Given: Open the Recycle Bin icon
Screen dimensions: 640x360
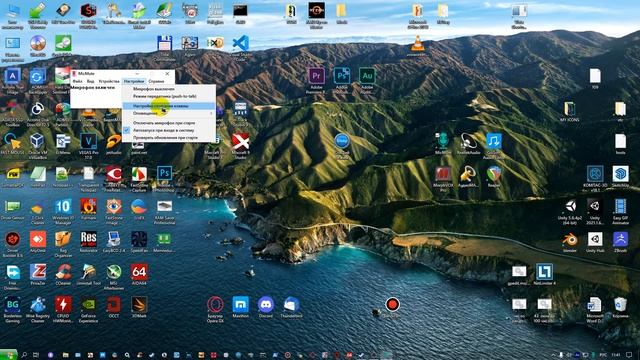Looking at the screenshot, I should point(620,304).
